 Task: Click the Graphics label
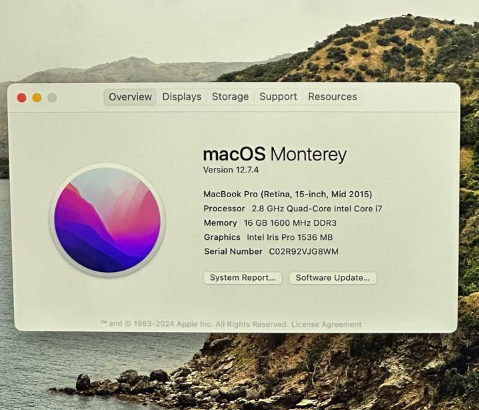coord(222,237)
